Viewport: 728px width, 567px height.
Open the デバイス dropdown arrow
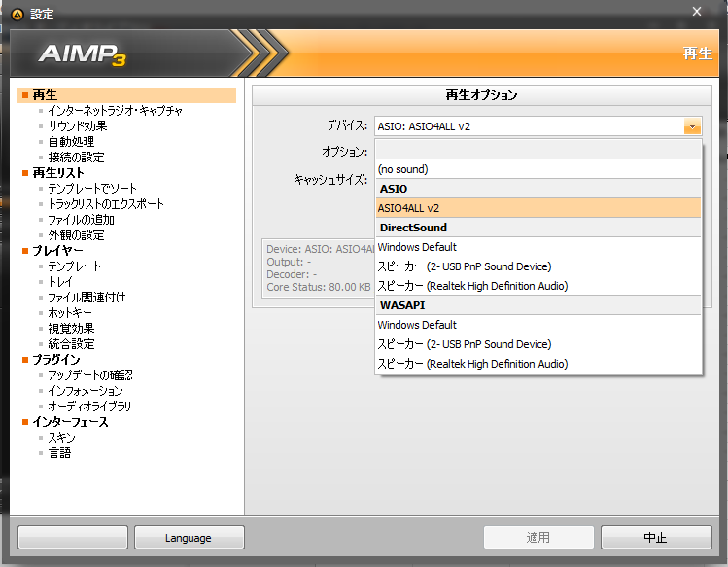coord(692,126)
